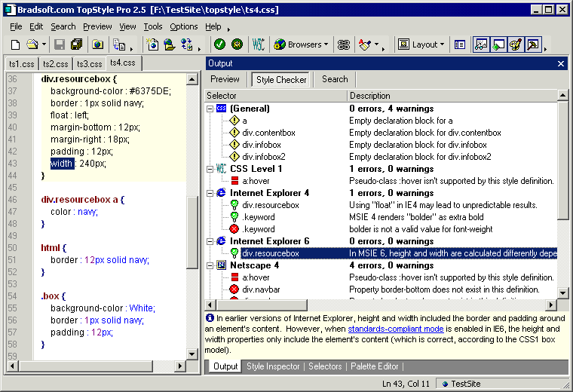Image resolution: width=573 pixels, height=392 pixels.
Task: Click the list panel icon beside Layout
Action: click(460, 44)
